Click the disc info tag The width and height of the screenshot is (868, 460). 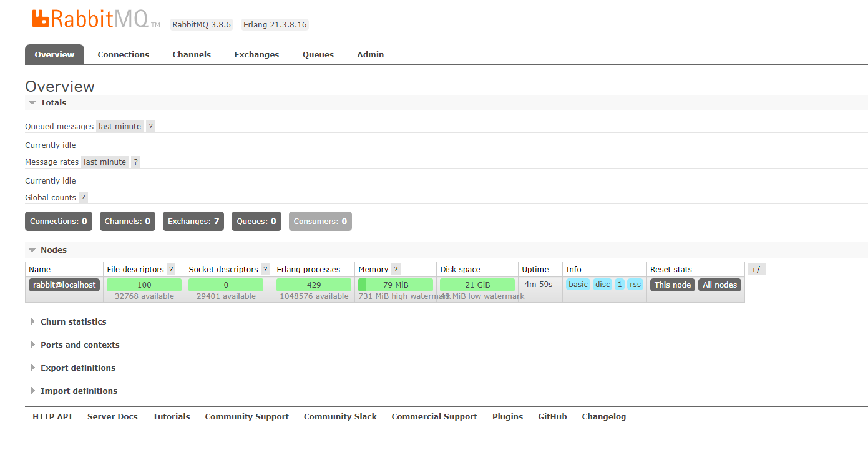[x=602, y=284]
